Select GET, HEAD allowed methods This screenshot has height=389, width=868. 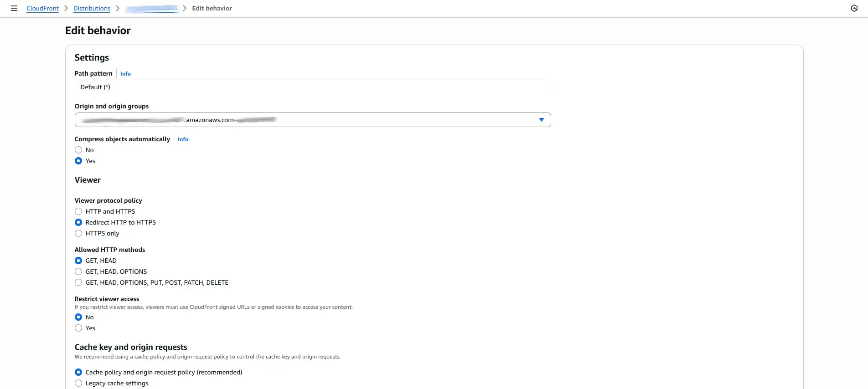pyautogui.click(x=78, y=261)
